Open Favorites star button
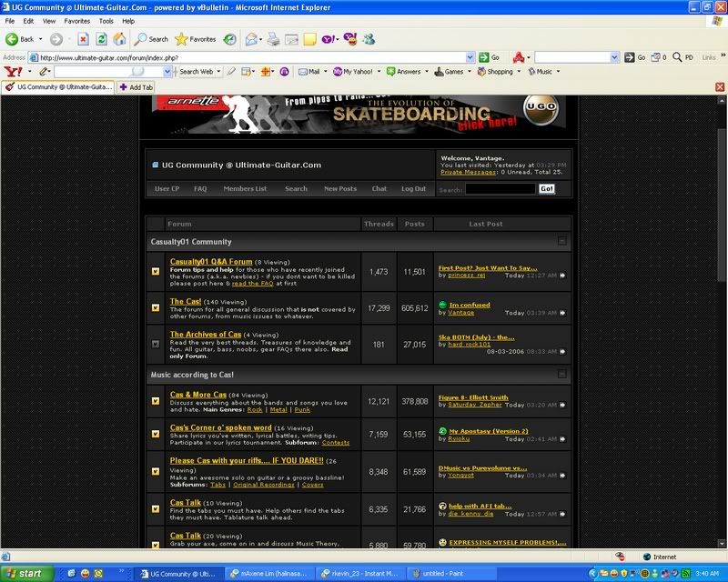 click(195, 39)
